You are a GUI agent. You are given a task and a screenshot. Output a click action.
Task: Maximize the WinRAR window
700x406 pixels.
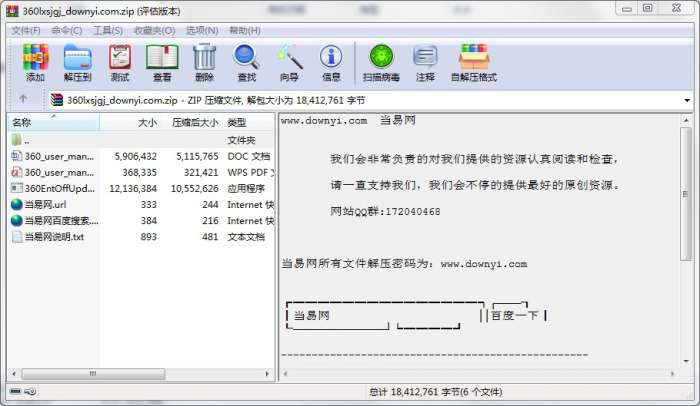tap(647, 8)
